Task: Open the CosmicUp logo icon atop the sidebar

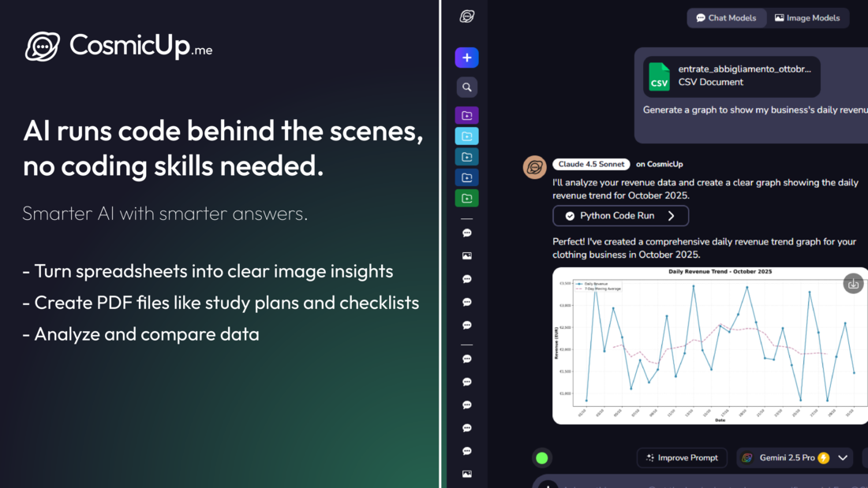Action: tap(466, 16)
